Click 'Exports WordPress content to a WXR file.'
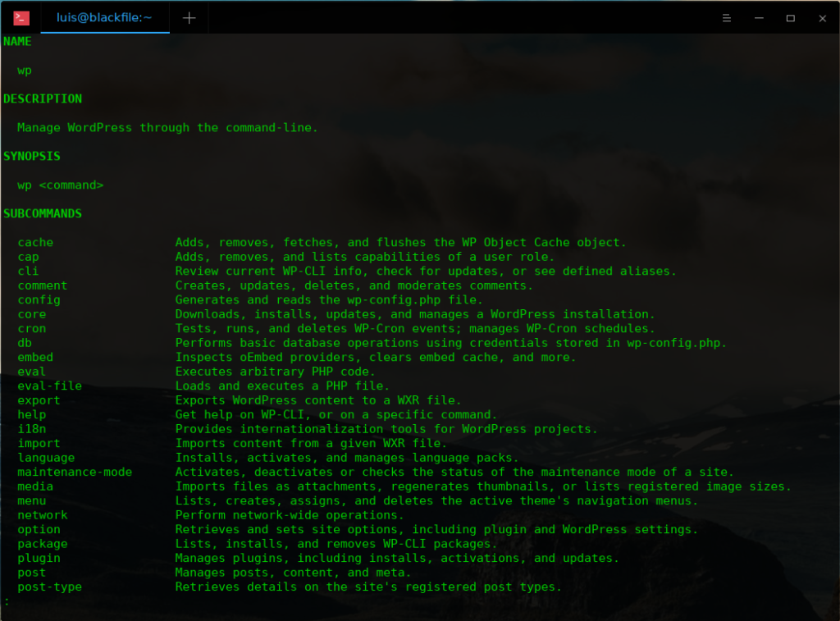This screenshot has width=840, height=621. pyautogui.click(x=318, y=401)
